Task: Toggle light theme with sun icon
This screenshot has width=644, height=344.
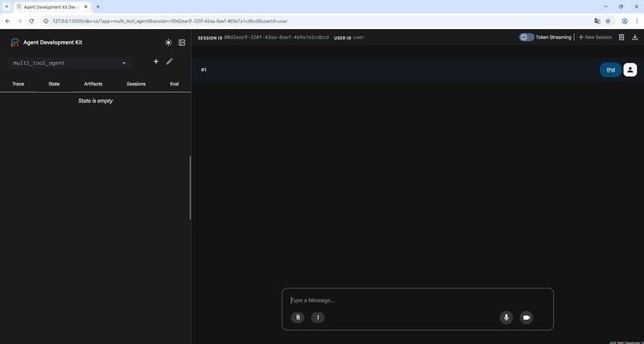Action: click(x=168, y=43)
